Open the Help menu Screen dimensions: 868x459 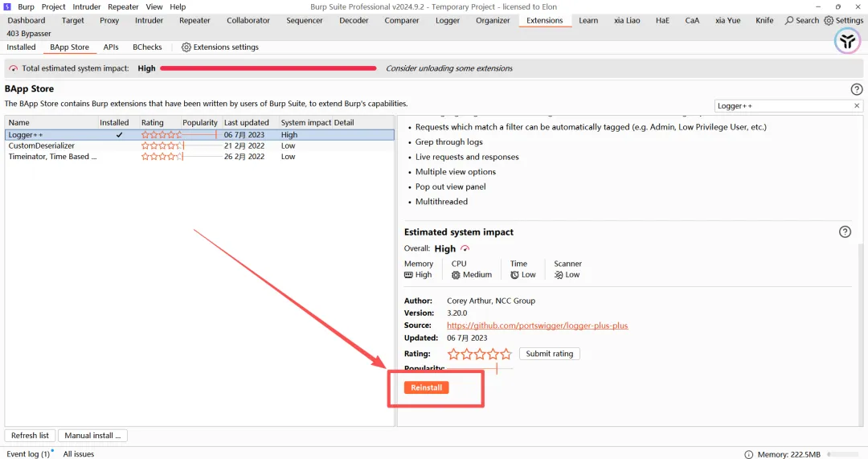click(178, 6)
